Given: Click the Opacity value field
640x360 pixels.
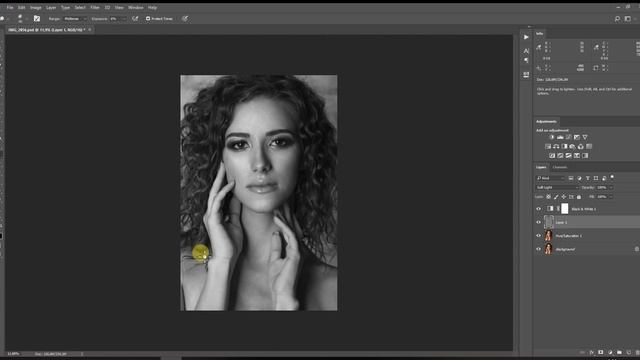Looking at the screenshot, I should [x=602, y=188].
